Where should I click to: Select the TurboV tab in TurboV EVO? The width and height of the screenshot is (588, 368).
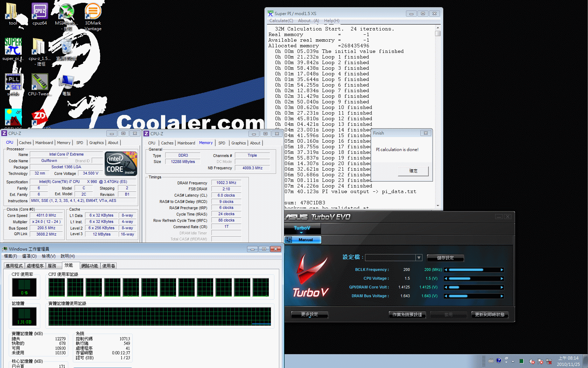coord(302,228)
